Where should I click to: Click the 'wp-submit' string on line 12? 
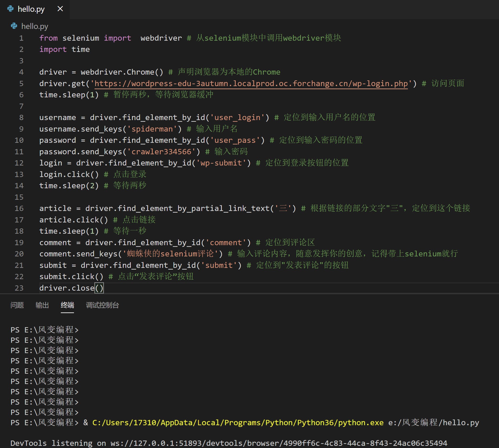[221, 163]
